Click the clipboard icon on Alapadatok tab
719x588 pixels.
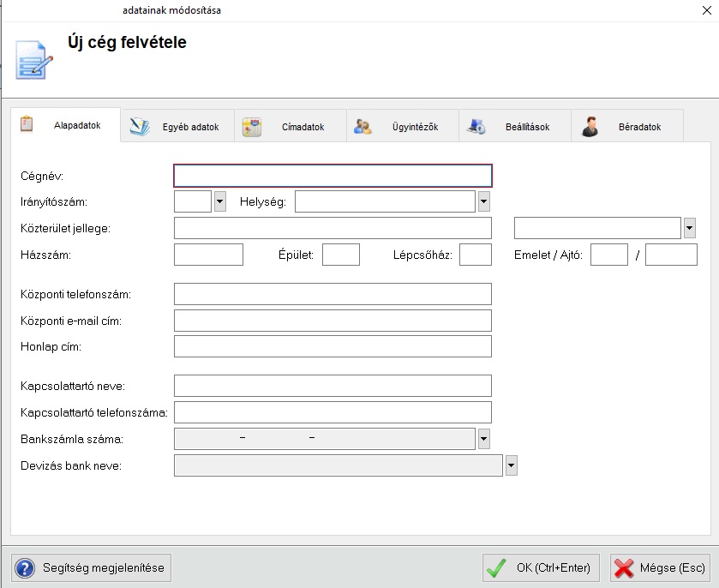coord(26,125)
